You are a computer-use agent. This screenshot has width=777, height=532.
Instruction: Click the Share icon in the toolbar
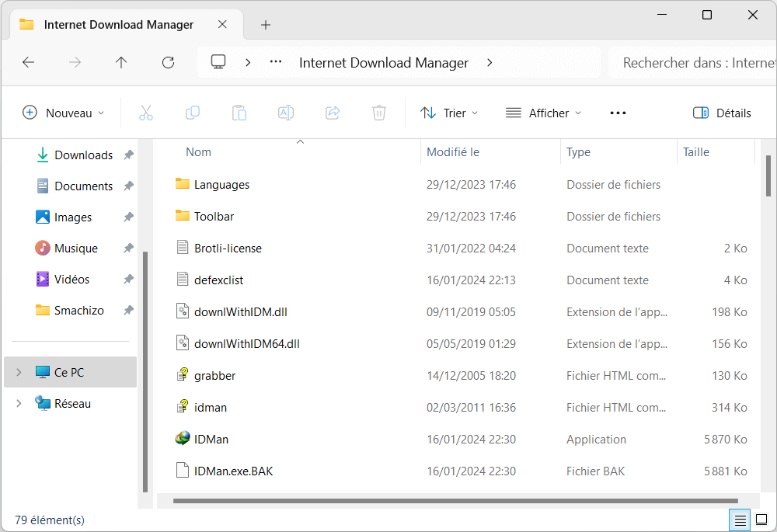333,113
